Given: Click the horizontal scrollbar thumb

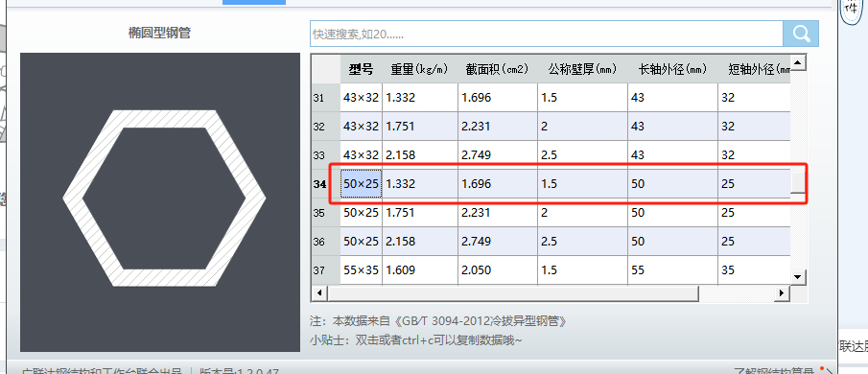Looking at the screenshot, I should click(x=512, y=292).
